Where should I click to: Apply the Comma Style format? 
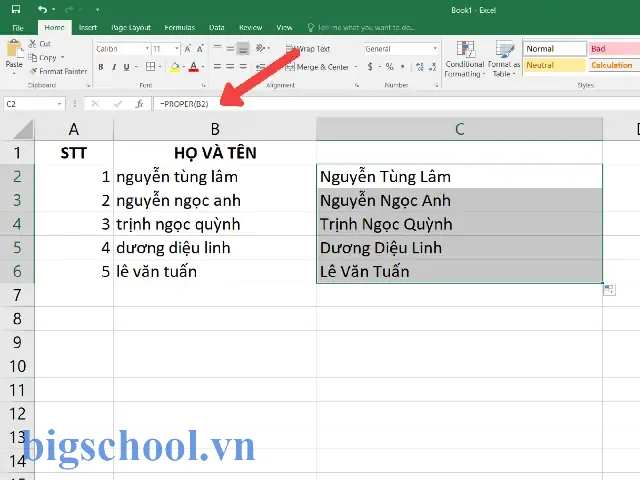point(402,67)
